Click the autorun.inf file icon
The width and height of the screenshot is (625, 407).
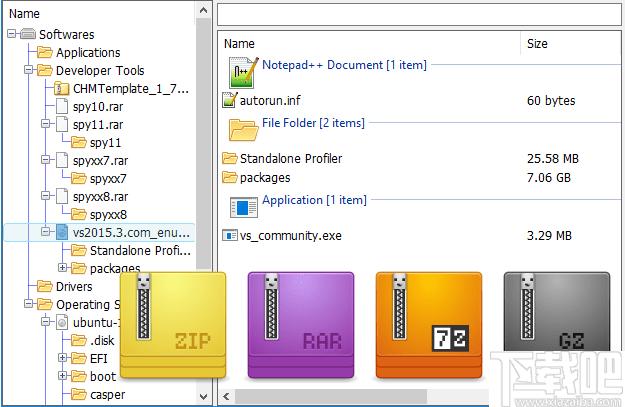point(230,100)
